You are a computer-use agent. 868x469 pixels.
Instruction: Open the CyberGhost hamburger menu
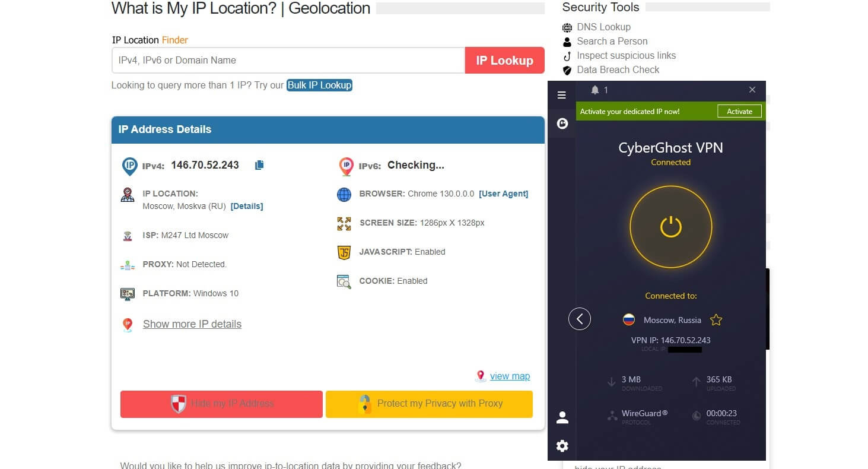[561, 95]
